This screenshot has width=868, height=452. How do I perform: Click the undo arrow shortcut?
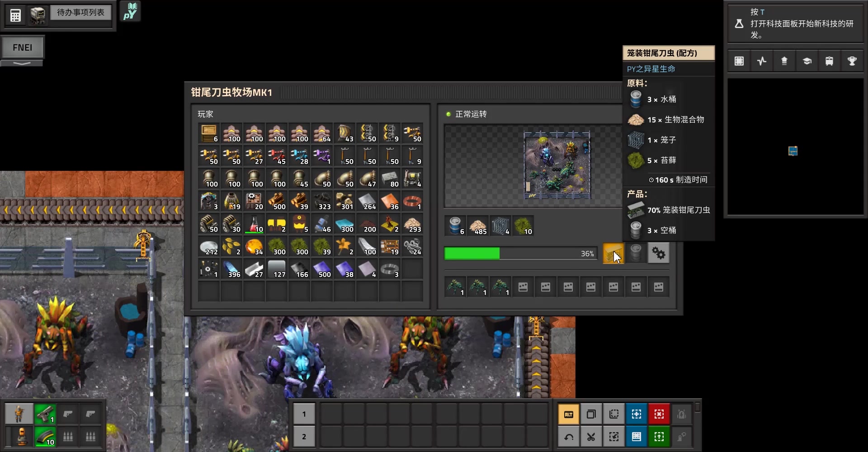tap(569, 437)
